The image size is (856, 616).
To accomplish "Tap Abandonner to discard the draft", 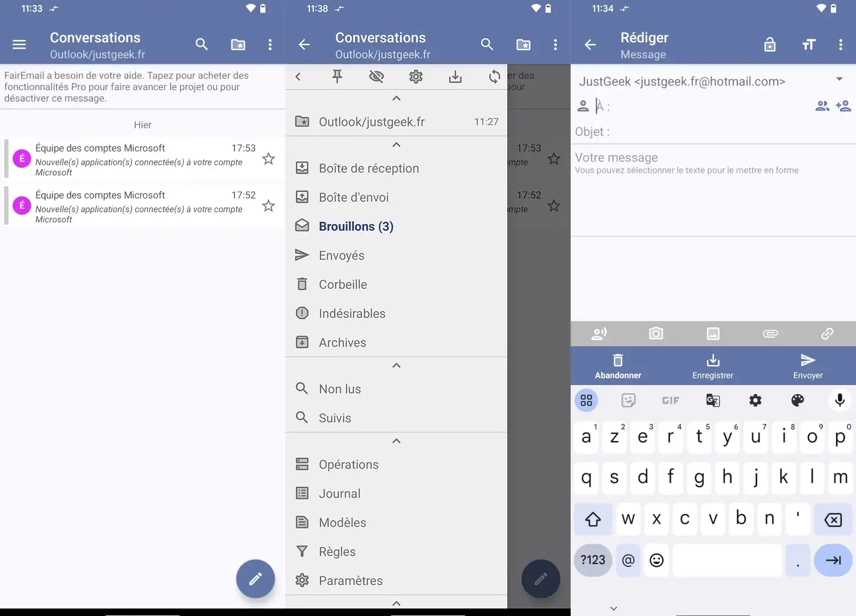I will pos(618,367).
